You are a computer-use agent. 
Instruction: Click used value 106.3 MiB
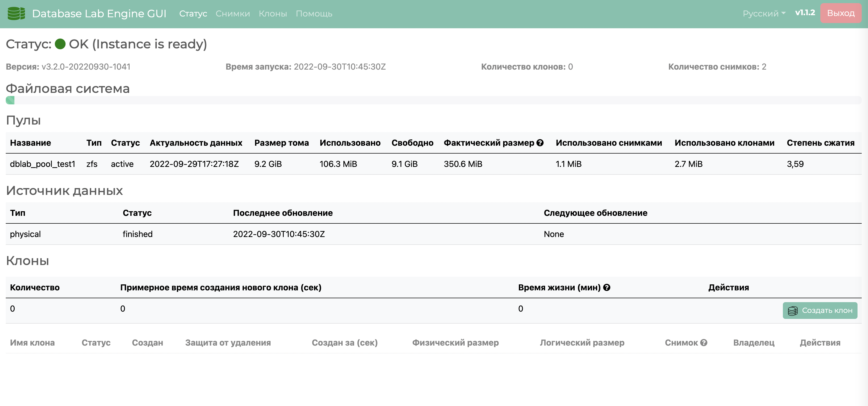[338, 164]
